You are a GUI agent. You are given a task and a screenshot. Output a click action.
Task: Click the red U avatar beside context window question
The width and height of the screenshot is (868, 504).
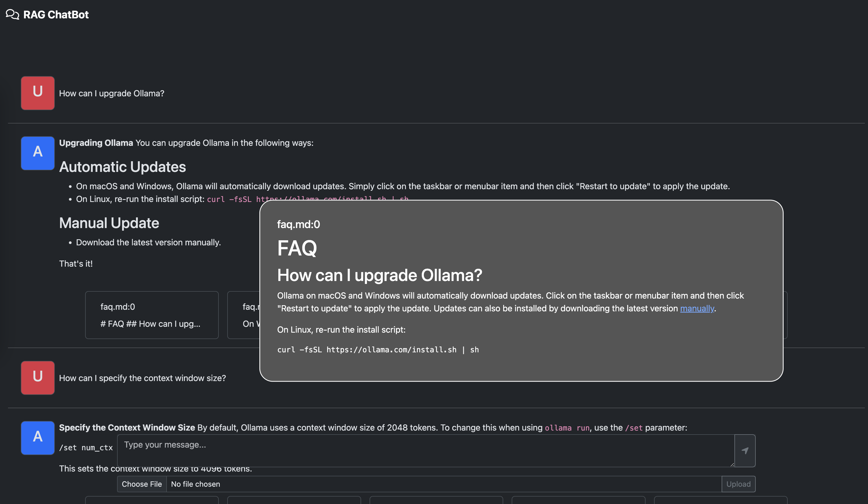(x=38, y=378)
